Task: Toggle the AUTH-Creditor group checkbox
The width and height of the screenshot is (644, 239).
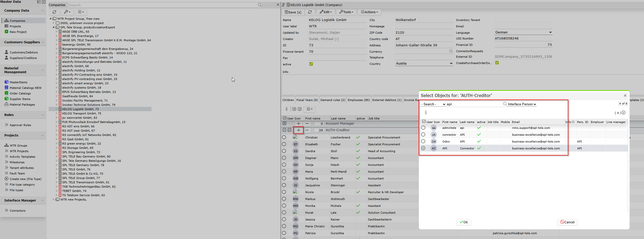Action: coord(289,130)
